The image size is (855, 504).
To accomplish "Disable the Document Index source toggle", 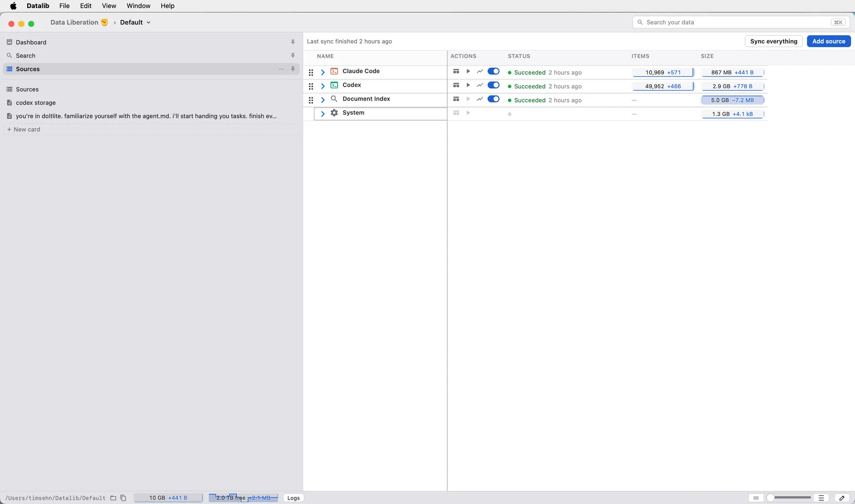I will [x=493, y=99].
